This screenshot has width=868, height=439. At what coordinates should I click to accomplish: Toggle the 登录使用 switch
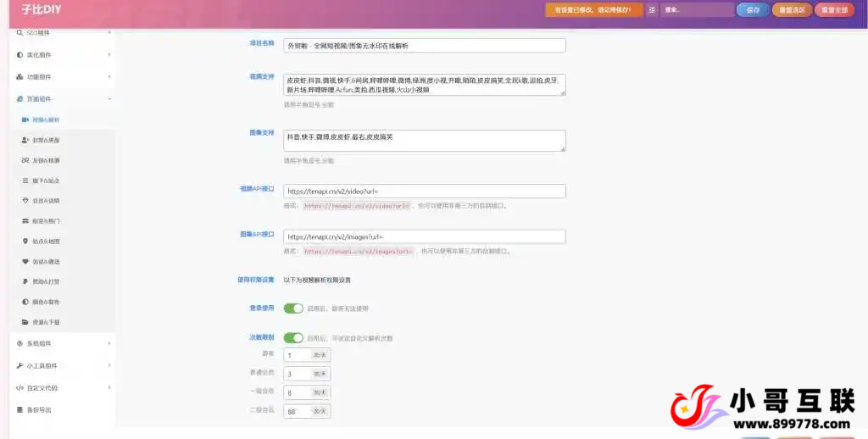coord(293,308)
